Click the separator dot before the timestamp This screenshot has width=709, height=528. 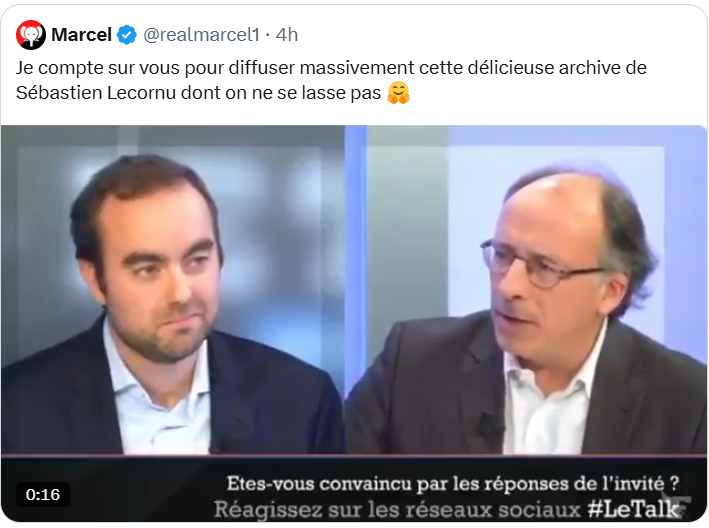tap(268, 35)
